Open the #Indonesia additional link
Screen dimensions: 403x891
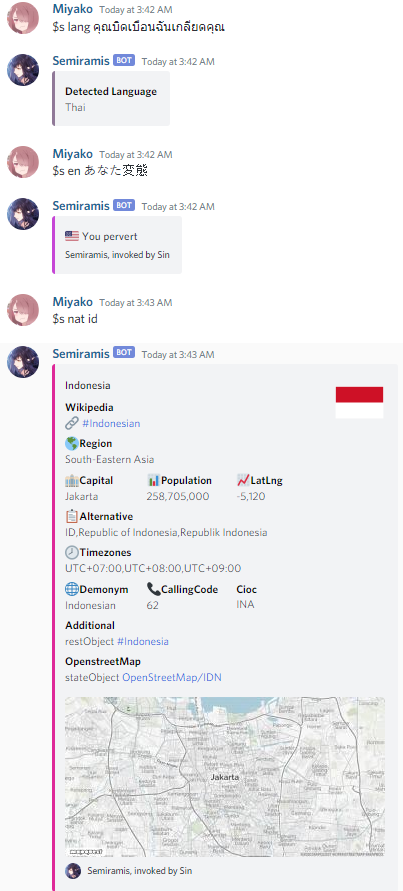pos(143,641)
